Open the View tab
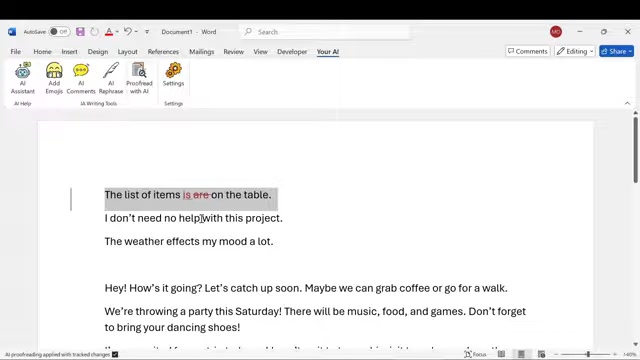 (260, 52)
